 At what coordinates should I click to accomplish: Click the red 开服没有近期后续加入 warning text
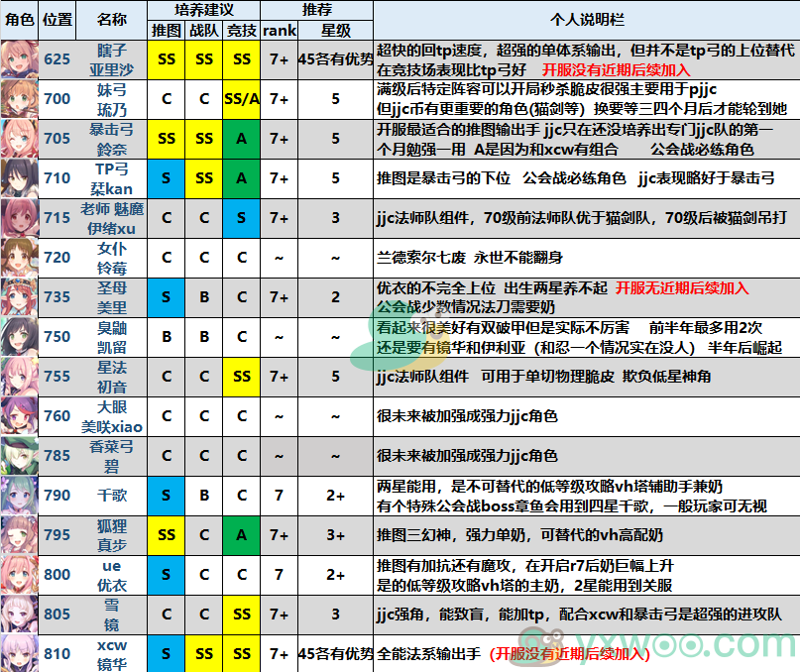(616, 70)
